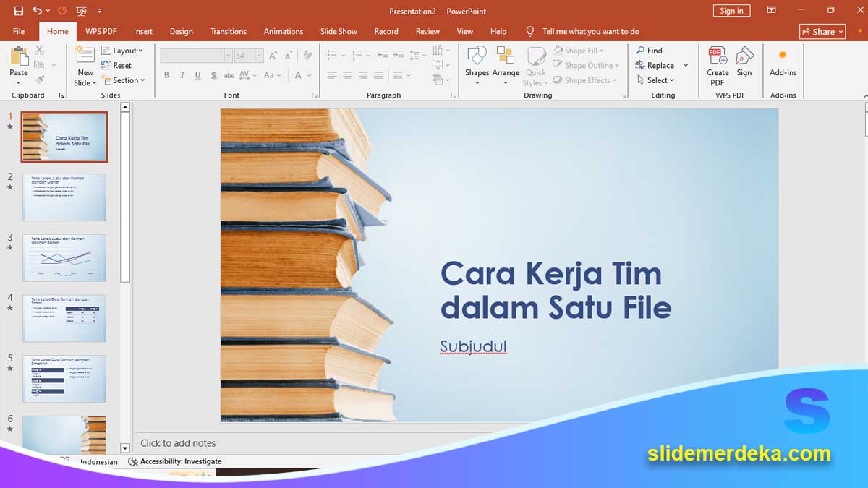Click the Save icon in the title bar

coord(19,11)
